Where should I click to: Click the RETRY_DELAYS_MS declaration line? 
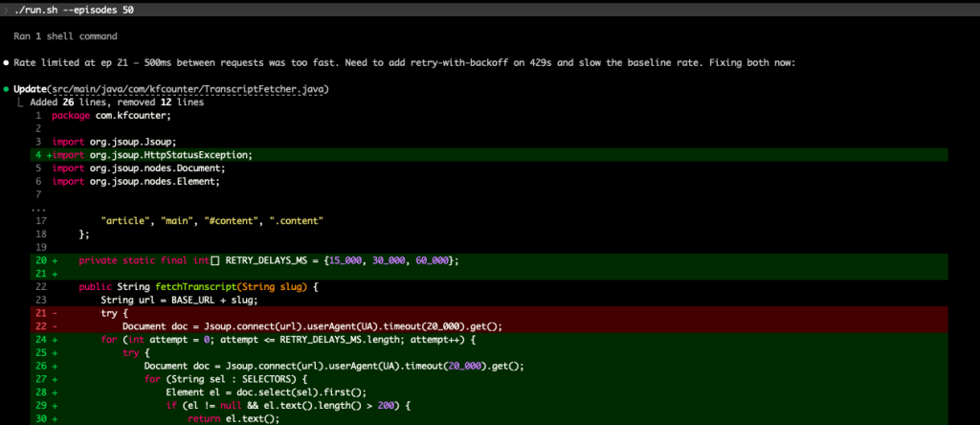click(489, 260)
